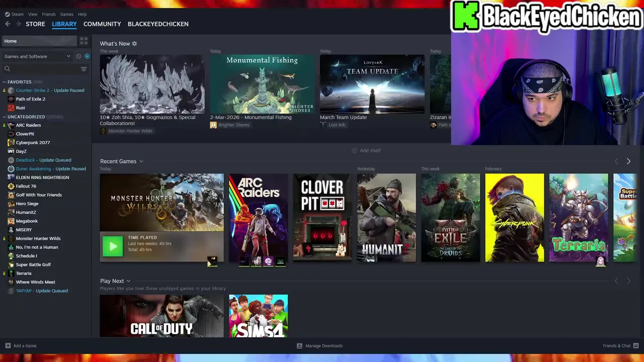Open the Play Next shelf dropdown
The image size is (644, 362).
[128, 281]
